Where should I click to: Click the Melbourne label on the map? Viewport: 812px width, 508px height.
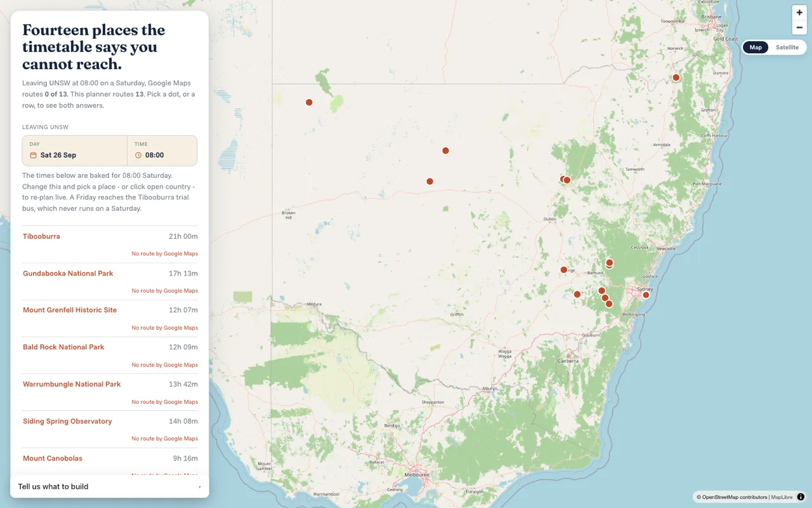click(417, 474)
